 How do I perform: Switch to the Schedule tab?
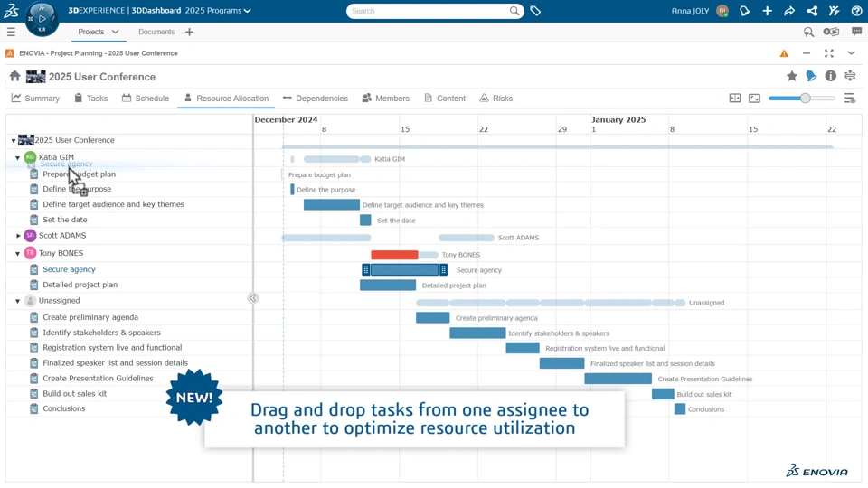pos(146,98)
